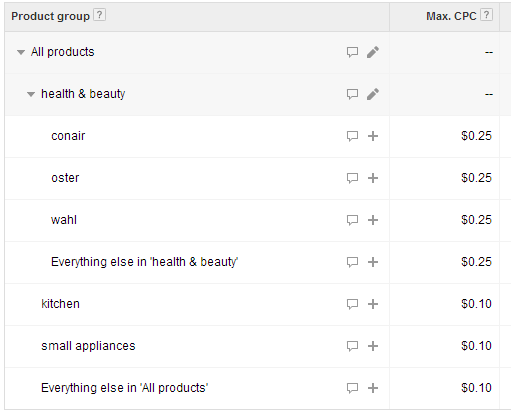
Task: Subdivide Everything else in 'All products' with plus
Action: pos(373,388)
